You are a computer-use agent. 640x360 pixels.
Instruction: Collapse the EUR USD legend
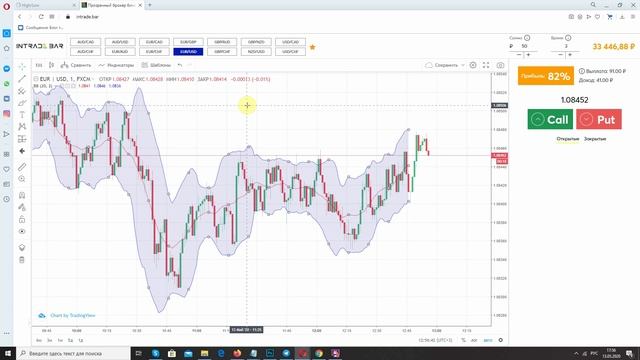point(36,79)
